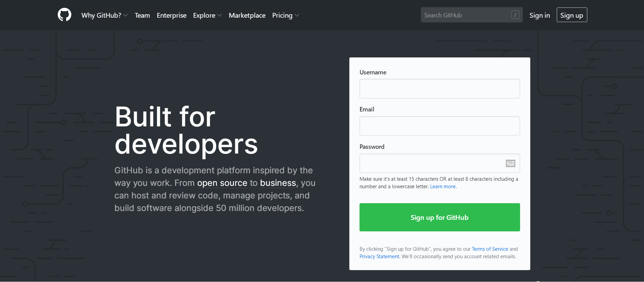Click the Sign in link
Screen dimensions: 644x282
coord(539,15)
